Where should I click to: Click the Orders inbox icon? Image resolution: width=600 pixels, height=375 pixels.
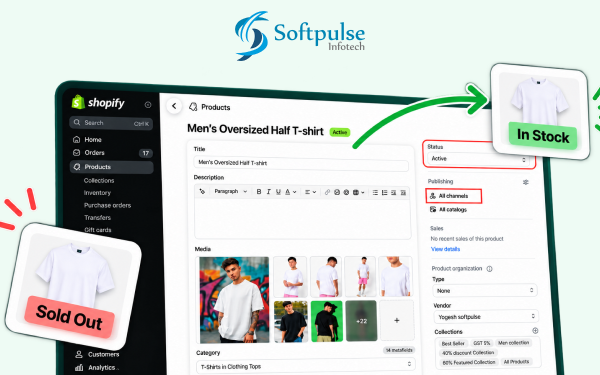coord(77,153)
